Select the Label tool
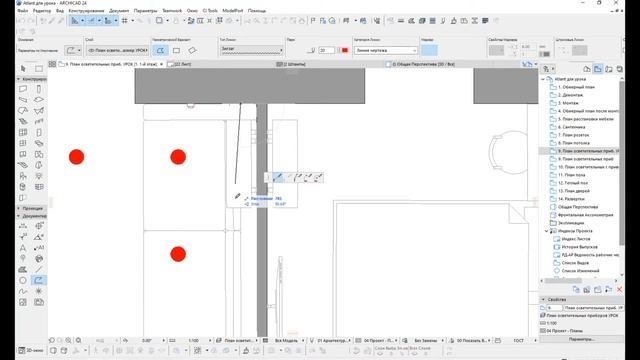 39,248
